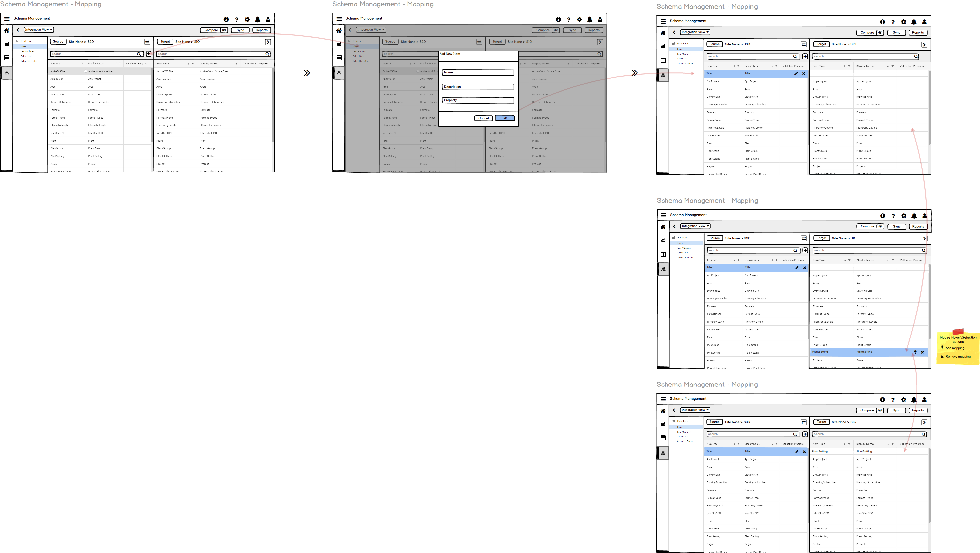Click plus add-item icon in top-left mockup
Image resolution: width=980 pixels, height=553 pixels.
click(149, 54)
